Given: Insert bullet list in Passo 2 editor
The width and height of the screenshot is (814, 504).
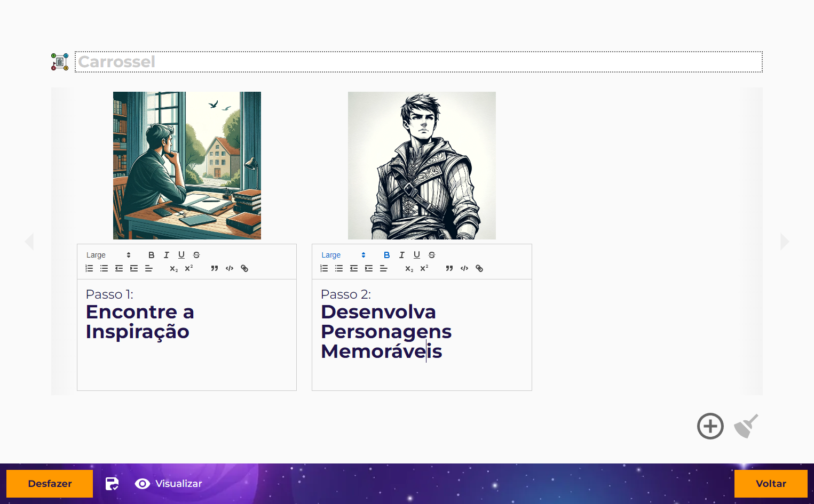Looking at the screenshot, I should click(x=339, y=268).
